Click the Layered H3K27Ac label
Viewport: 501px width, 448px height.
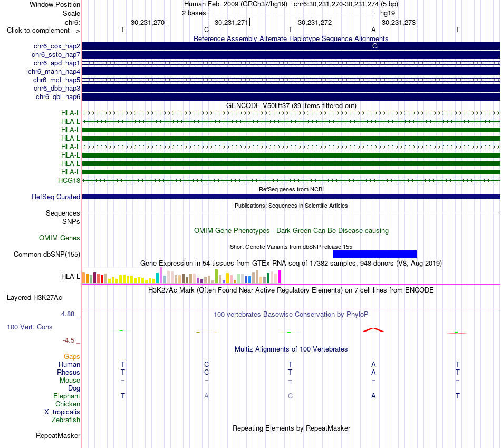pyautogui.click(x=34, y=298)
